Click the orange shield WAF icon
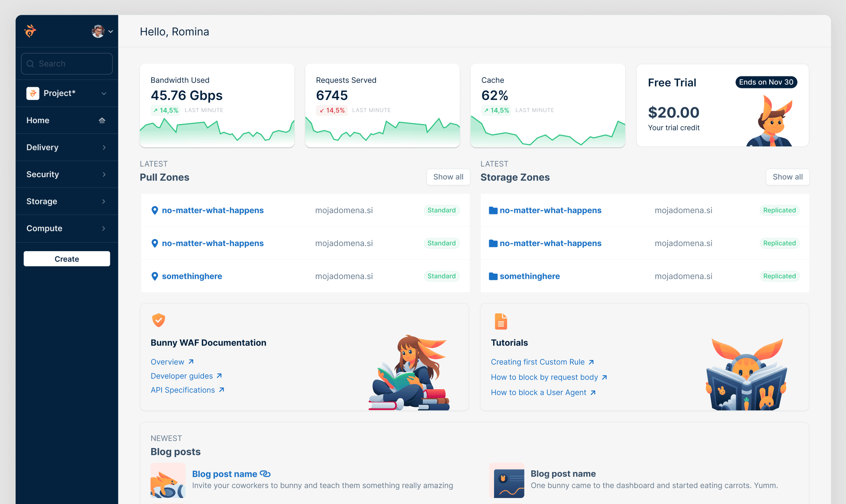Screen dimensions: 846x504 coord(158,320)
